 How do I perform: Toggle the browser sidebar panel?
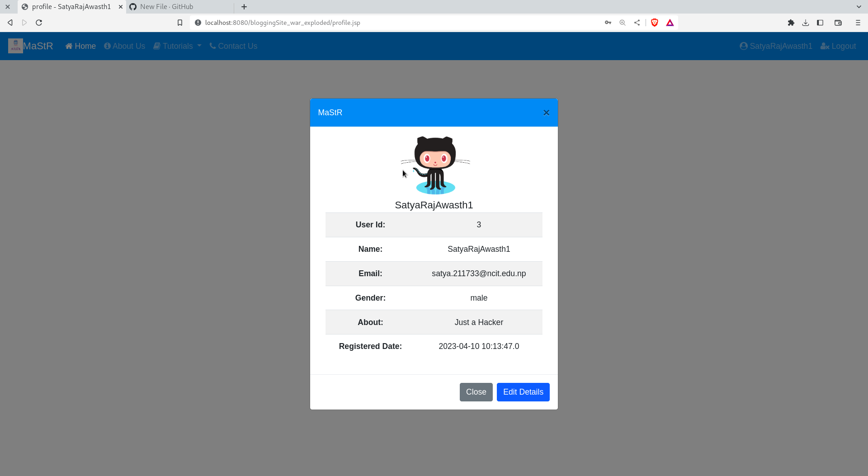820,23
